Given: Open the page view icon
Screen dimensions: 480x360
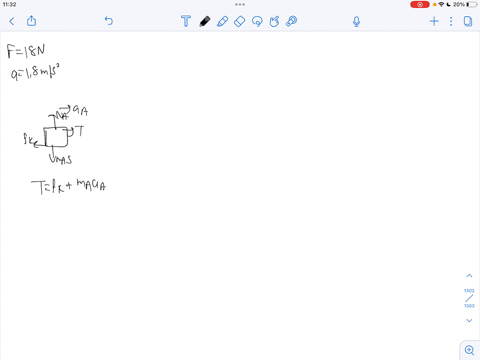Looking at the screenshot, I should click(468, 22).
